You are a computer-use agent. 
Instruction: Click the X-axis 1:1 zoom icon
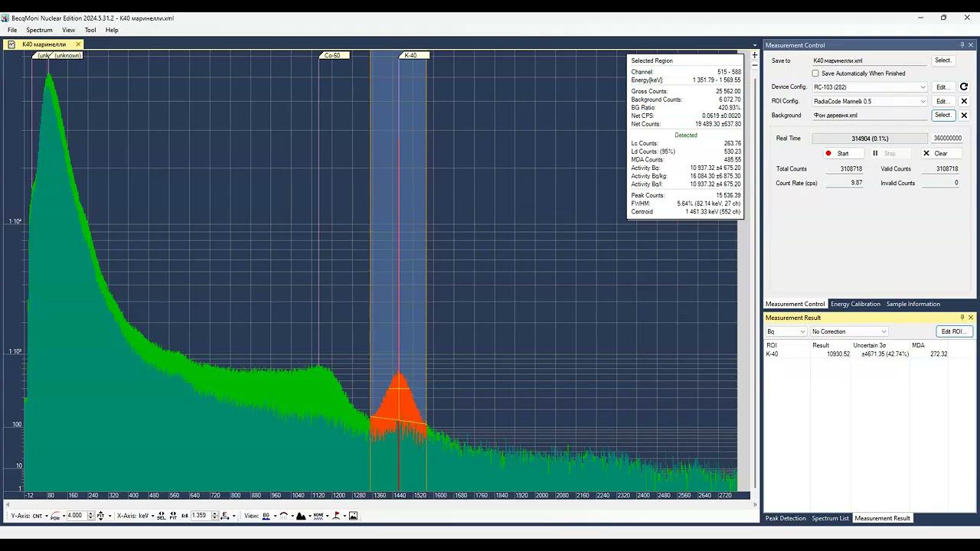point(184,516)
